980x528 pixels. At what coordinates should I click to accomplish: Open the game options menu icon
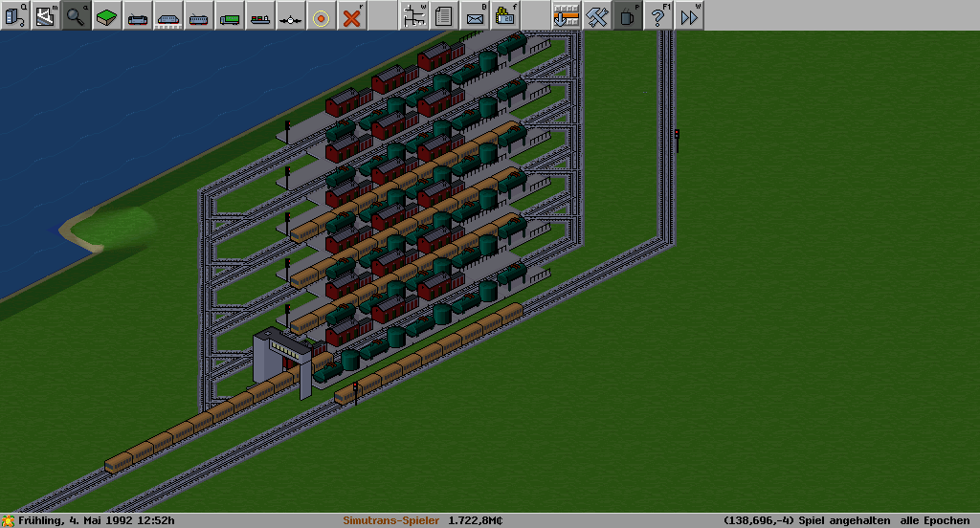15,15
